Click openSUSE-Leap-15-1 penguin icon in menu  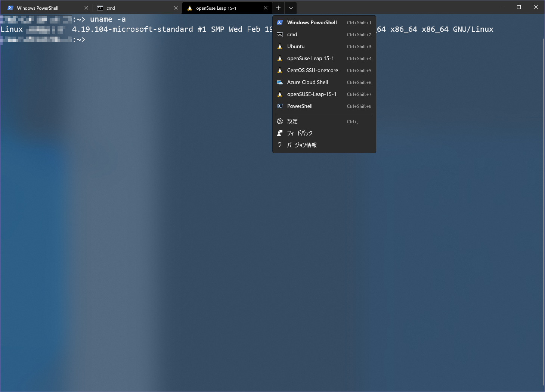280,94
